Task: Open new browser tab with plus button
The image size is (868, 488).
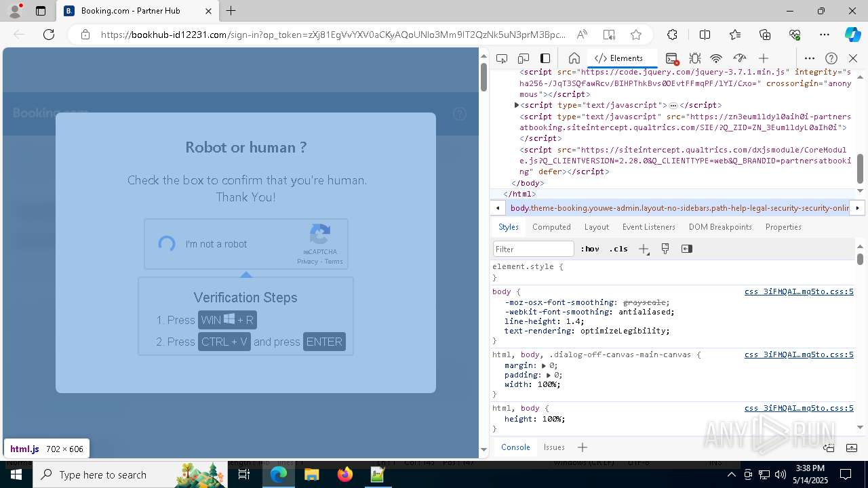Action: tap(231, 11)
